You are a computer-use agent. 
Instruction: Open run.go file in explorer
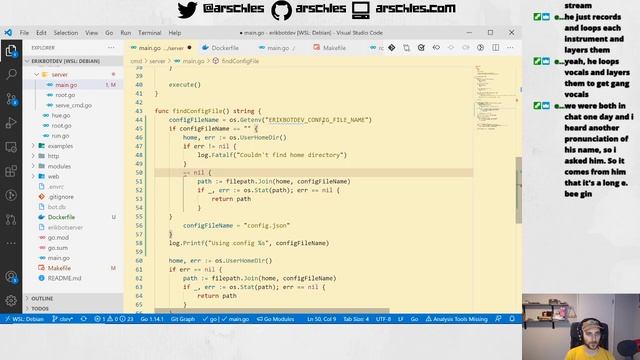(x=73, y=136)
